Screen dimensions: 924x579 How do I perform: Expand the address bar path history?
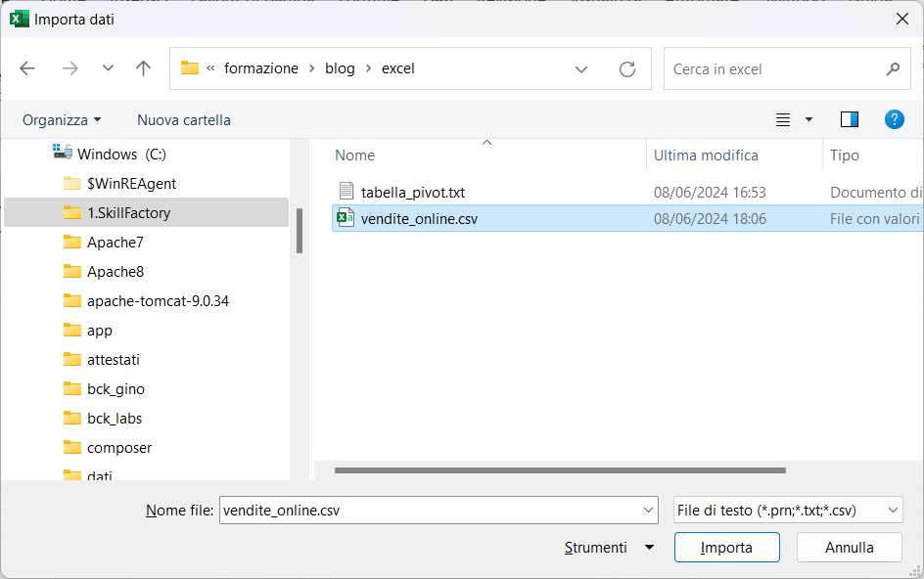tap(581, 68)
